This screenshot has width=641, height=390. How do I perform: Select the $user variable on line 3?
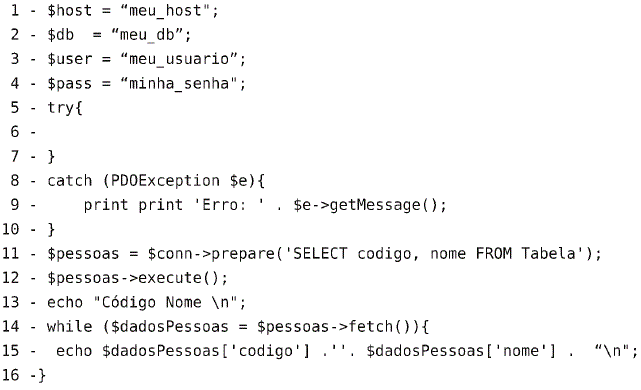pos(69,60)
